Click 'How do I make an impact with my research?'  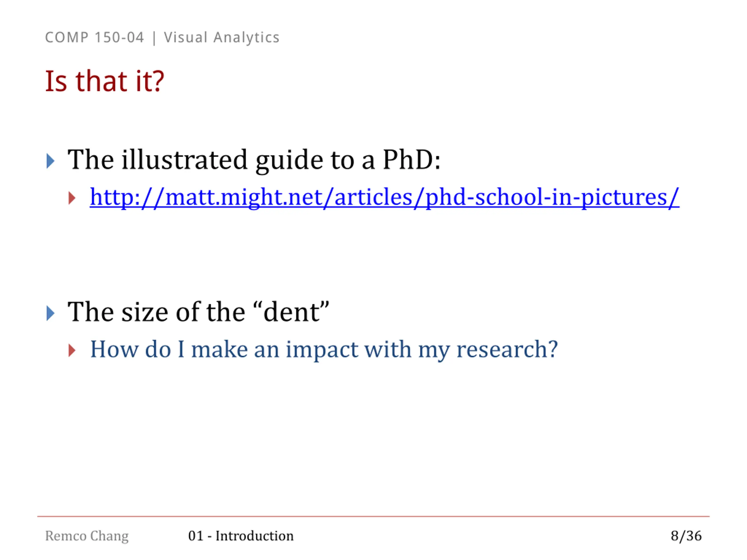click(324, 350)
